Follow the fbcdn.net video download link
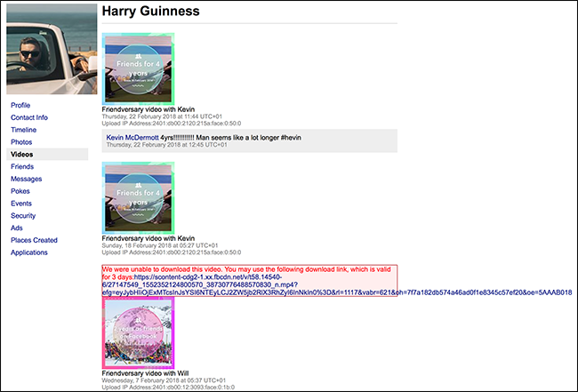 (x=337, y=284)
